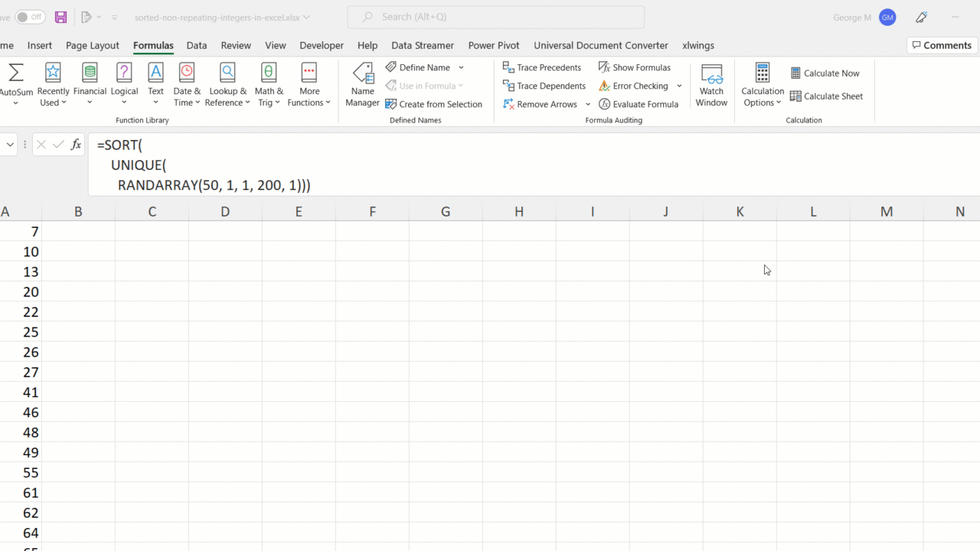Toggle Show Formulas view

pos(635,67)
